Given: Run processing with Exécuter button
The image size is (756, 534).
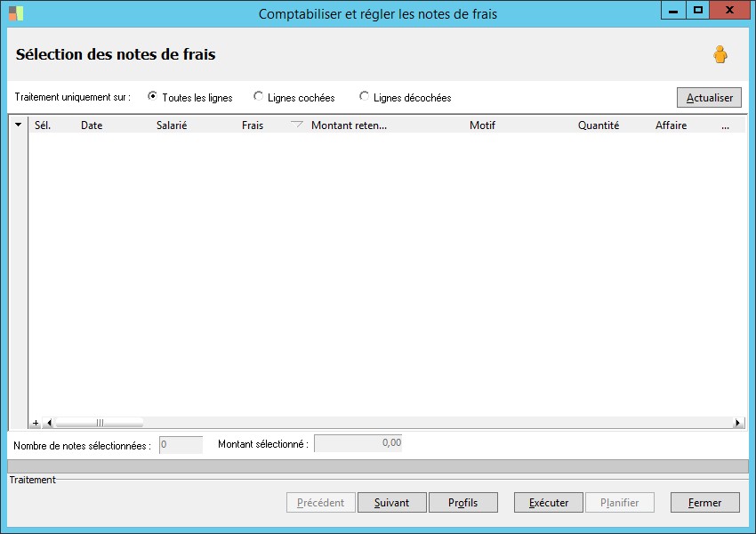Looking at the screenshot, I should (x=549, y=503).
